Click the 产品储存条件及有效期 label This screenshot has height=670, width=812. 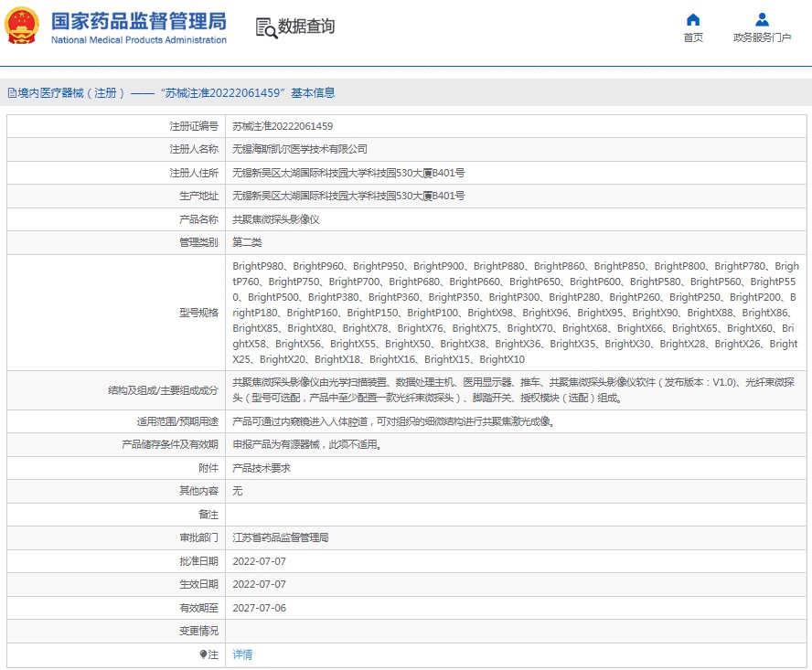pos(170,444)
